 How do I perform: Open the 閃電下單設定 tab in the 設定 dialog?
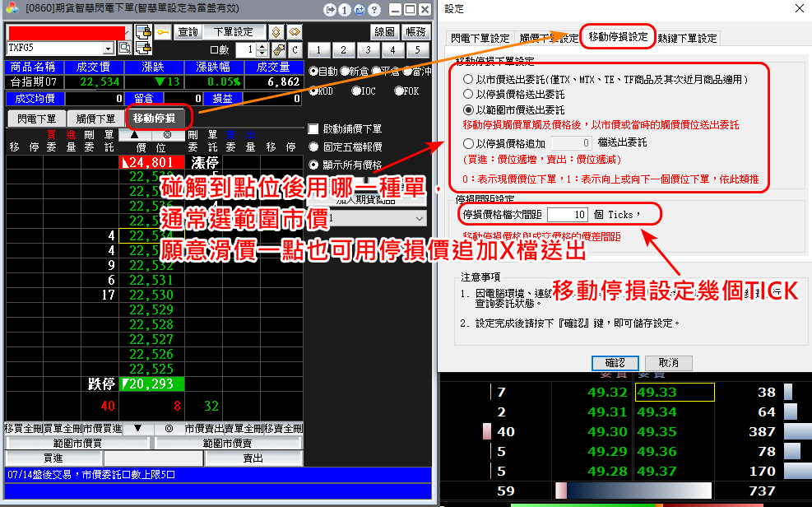480,39
